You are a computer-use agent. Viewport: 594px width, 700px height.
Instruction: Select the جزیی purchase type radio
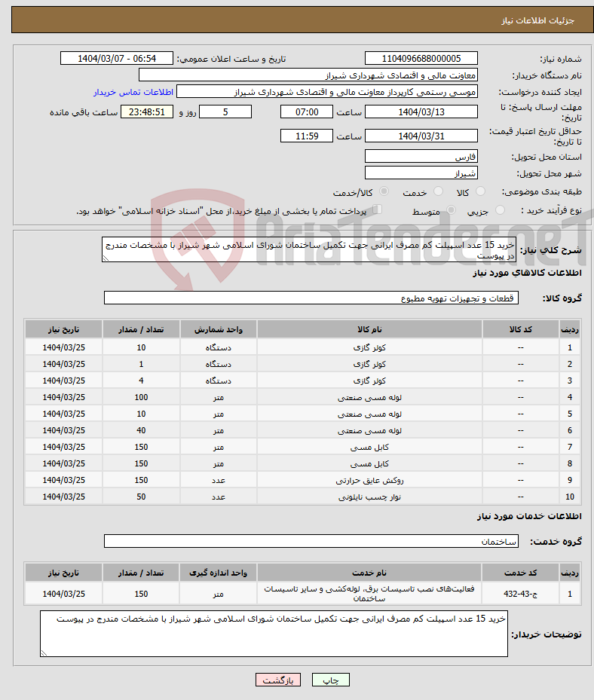click(501, 209)
